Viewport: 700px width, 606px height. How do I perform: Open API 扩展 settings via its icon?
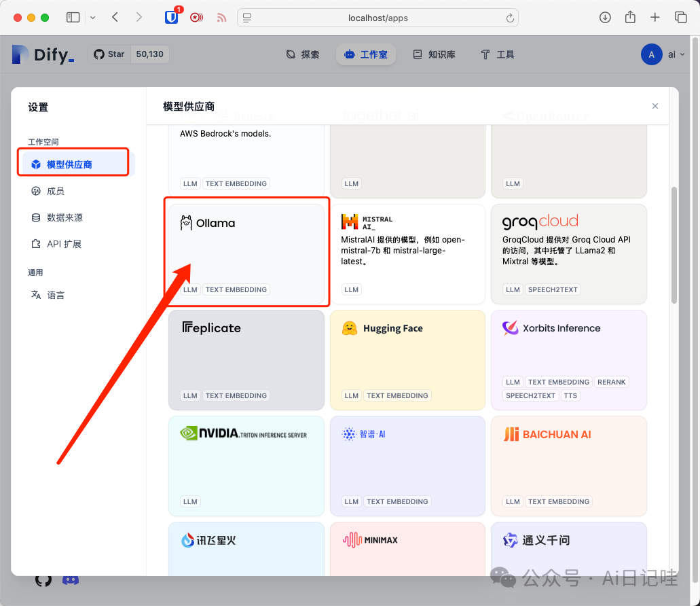35,243
